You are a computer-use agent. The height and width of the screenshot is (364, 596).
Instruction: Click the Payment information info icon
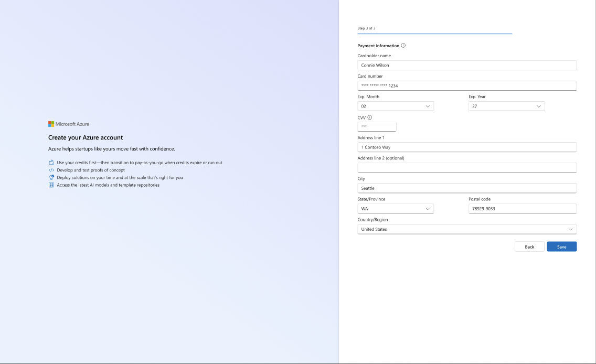pyautogui.click(x=403, y=46)
